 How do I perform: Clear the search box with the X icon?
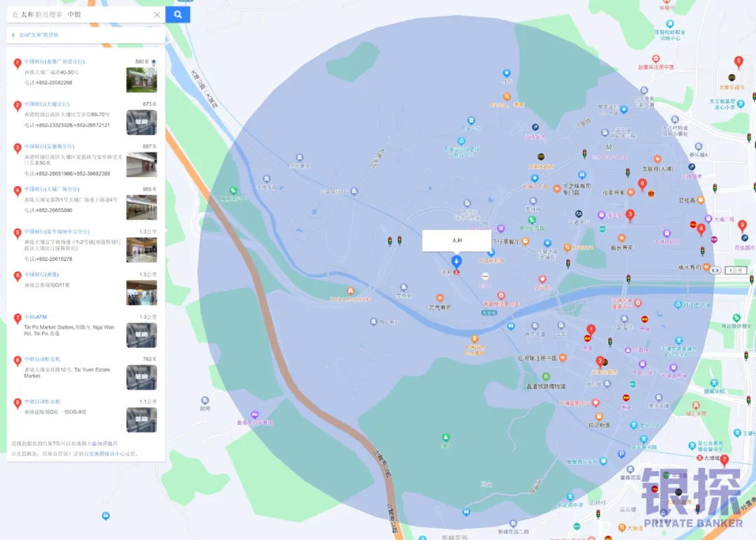[x=157, y=15]
